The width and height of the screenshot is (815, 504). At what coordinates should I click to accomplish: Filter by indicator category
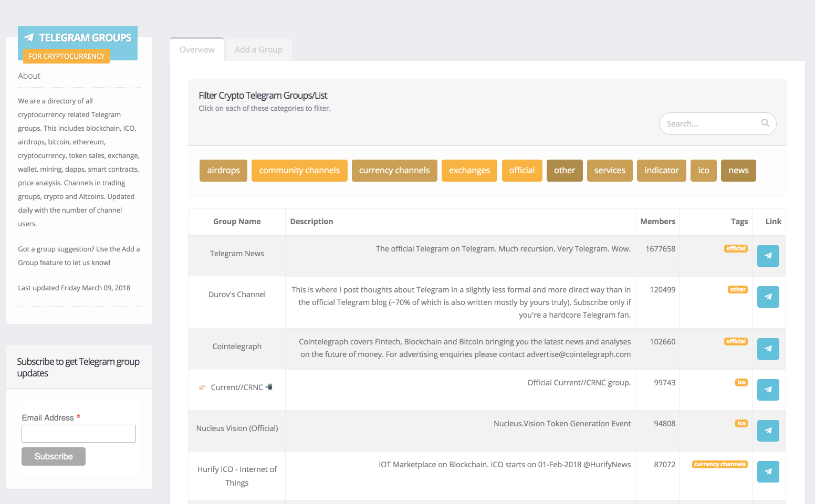point(662,171)
